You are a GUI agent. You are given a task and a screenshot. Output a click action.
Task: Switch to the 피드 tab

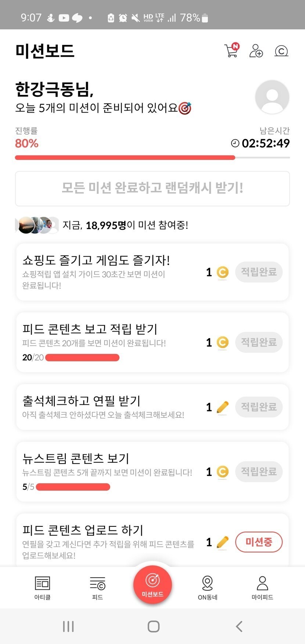pyautogui.click(x=97, y=587)
